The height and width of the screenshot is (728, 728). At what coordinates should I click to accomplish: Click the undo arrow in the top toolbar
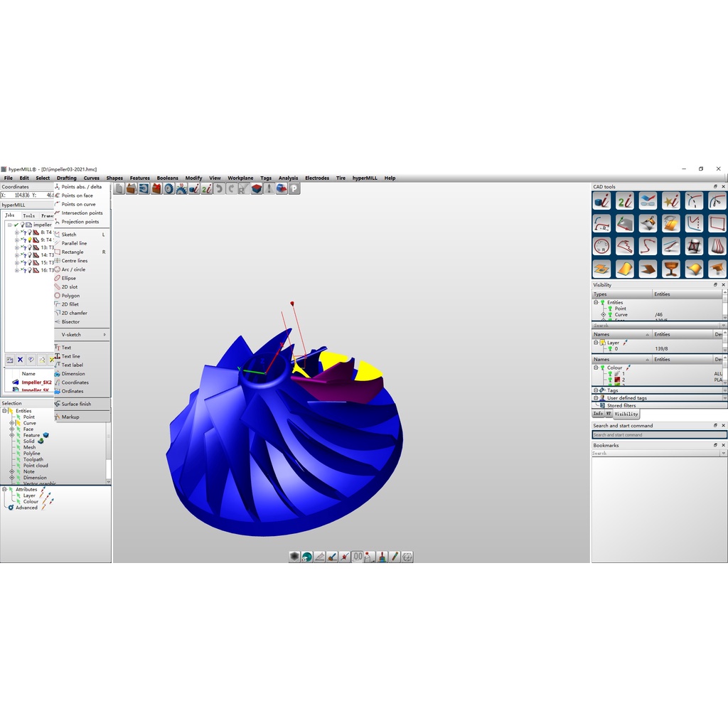[219, 188]
